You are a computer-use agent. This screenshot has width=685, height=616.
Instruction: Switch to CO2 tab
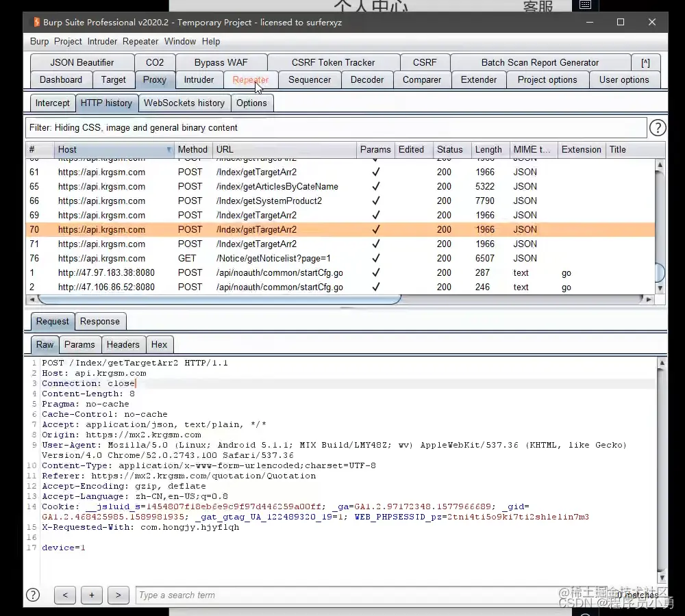pyautogui.click(x=155, y=62)
